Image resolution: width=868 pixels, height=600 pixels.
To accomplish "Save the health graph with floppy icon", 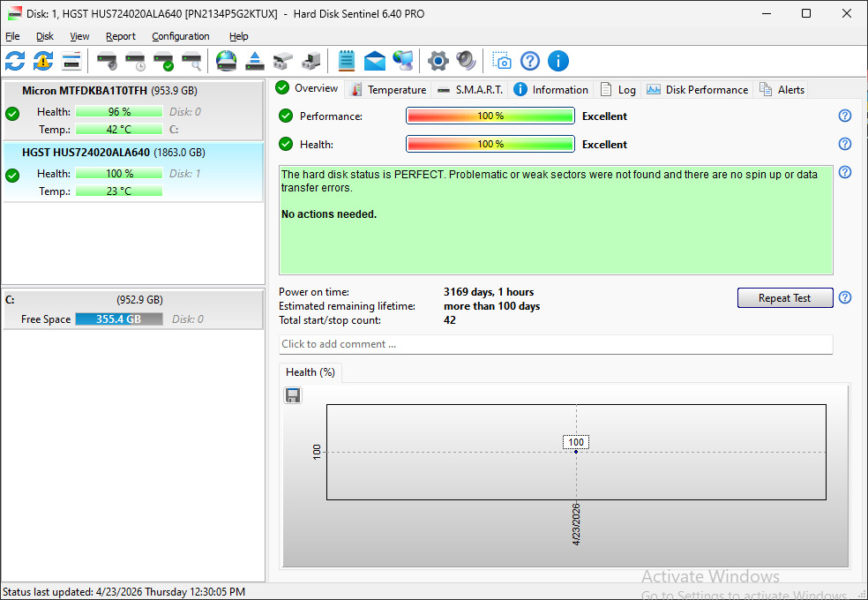I will pos(293,395).
